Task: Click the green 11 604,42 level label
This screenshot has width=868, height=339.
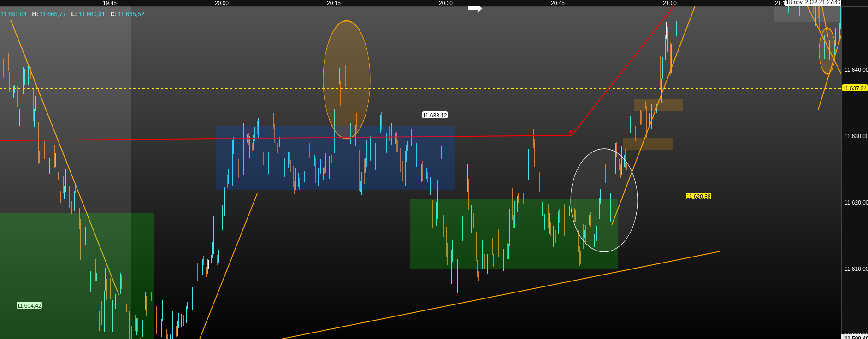Action: pos(29,305)
